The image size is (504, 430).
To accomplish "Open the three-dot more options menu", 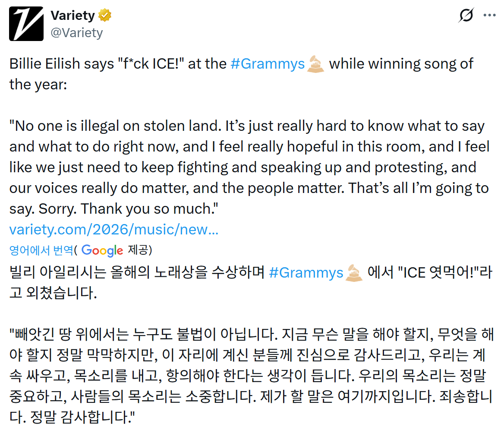I will tap(489, 16).
